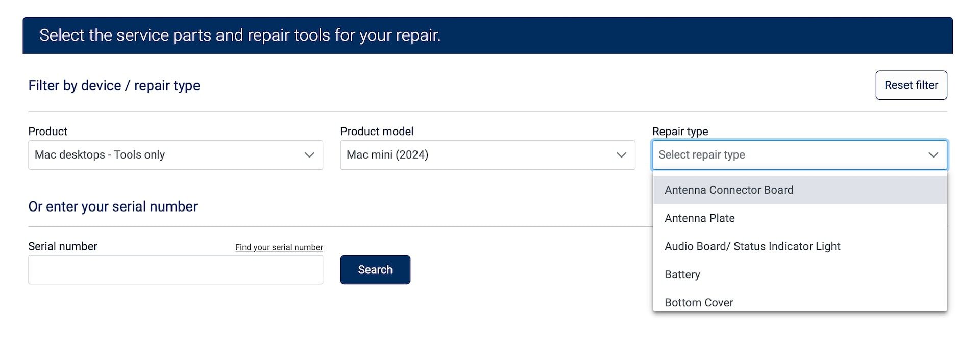
Task: Choose Antenna Connector Board option
Action: coord(800,190)
